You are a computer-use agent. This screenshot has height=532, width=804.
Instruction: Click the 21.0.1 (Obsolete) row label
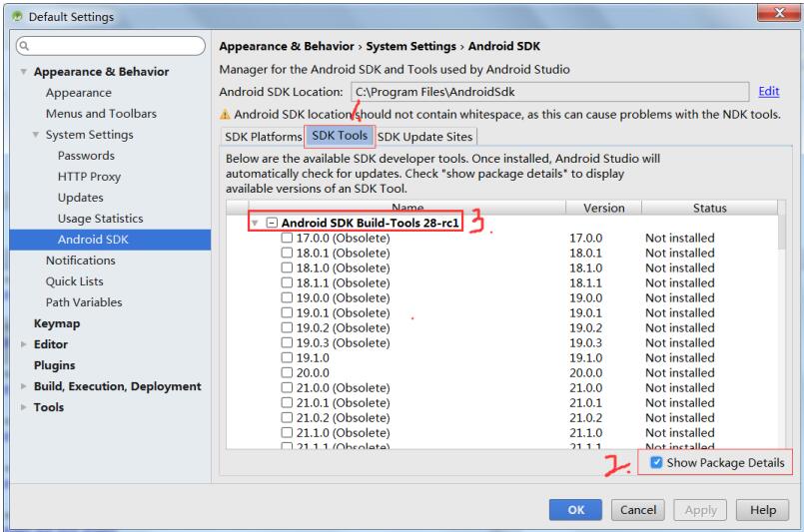tap(343, 403)
